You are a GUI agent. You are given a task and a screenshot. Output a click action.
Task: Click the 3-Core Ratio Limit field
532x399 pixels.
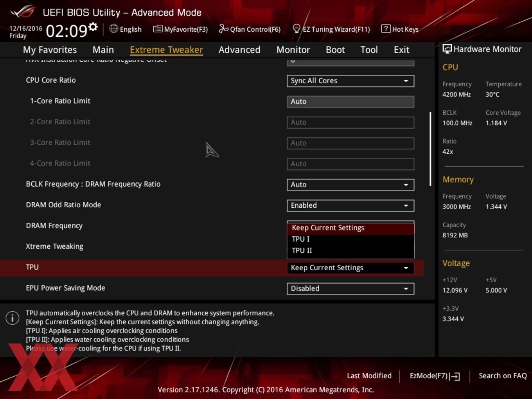point(350,143)
